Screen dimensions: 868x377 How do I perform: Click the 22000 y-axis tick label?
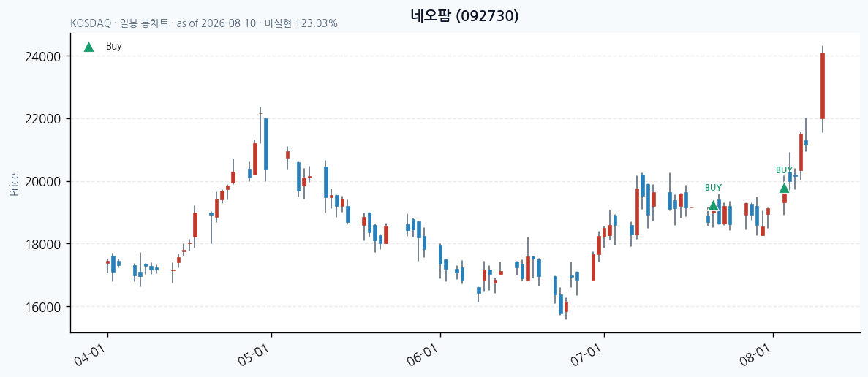point(42,119)
